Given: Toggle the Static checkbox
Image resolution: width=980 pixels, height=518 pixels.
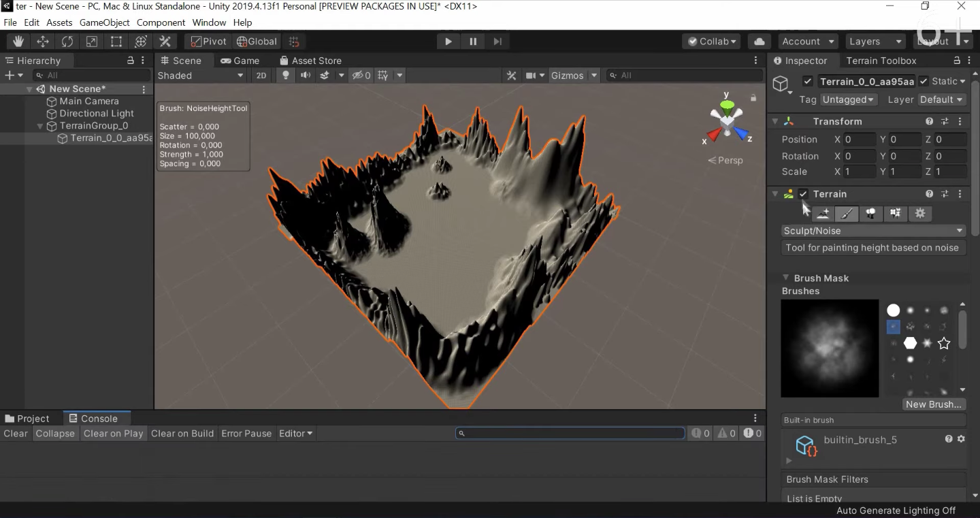Looking at the screenshot, I should click(x=924, y=82).
